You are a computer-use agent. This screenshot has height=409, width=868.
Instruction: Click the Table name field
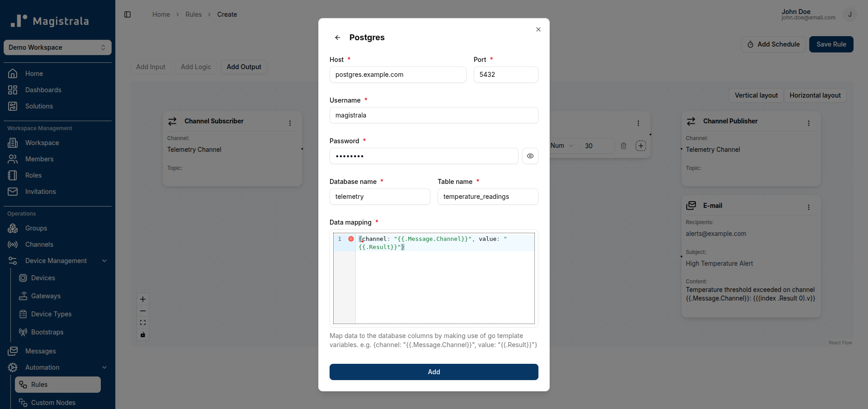488,197
